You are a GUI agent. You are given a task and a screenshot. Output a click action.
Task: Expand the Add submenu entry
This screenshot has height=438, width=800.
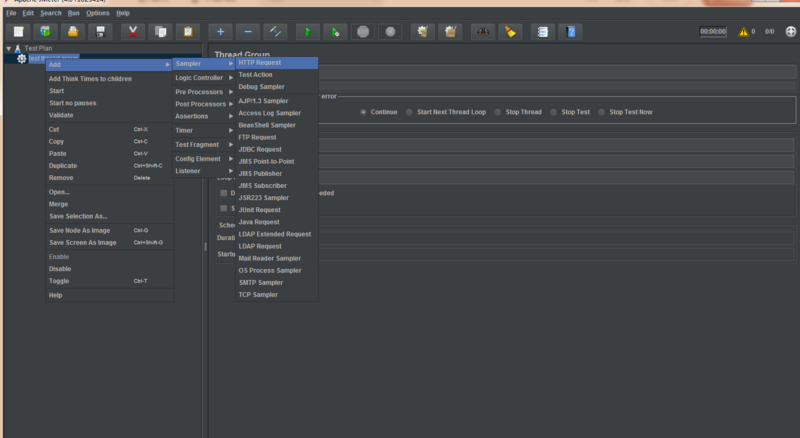coord(109,64)
